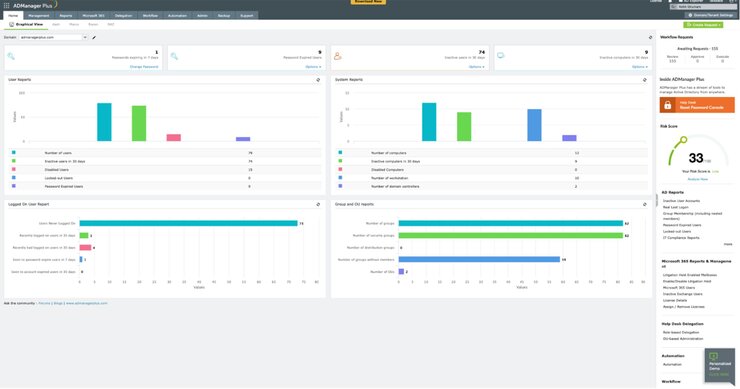Open the Create Request dropdown button
The height and width of the screenshot is (389, 740).
pos(703,25)
